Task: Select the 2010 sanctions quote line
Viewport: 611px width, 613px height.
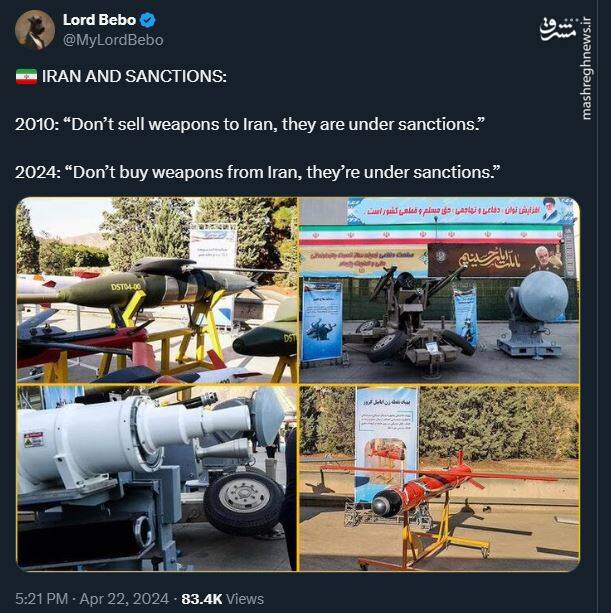Action: 250,125
